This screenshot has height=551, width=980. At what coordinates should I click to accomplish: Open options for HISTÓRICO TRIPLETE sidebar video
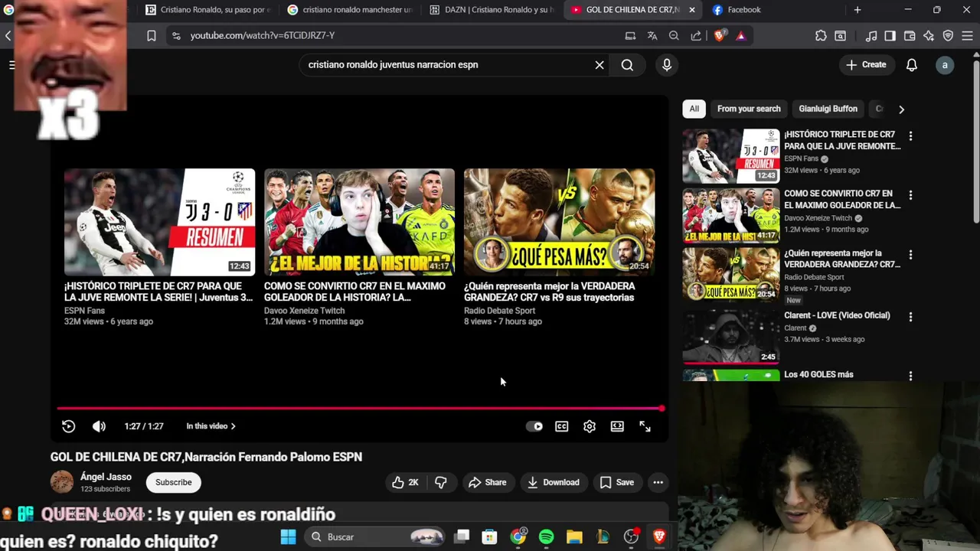910,136
